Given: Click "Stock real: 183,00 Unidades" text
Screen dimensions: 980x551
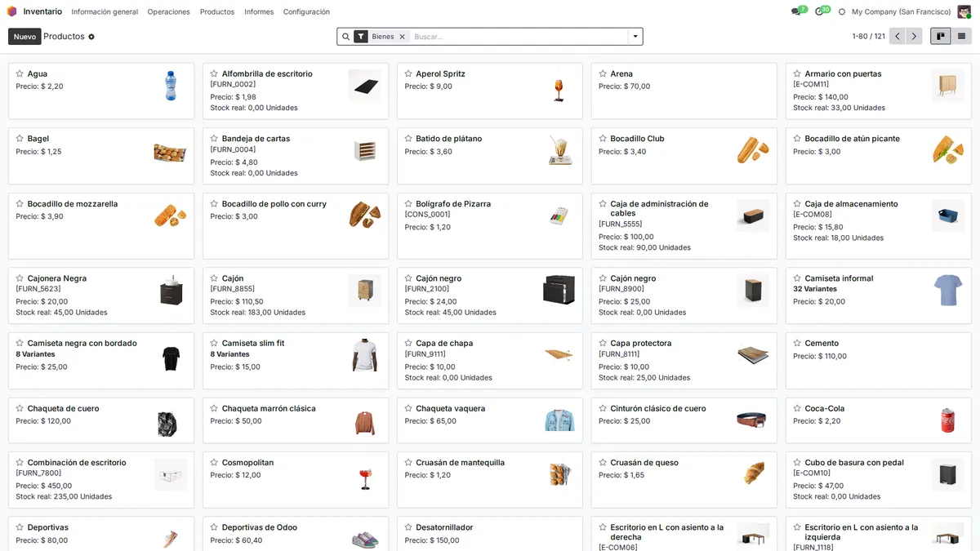Looking at the screenshot, I should (x=257, y=312).
